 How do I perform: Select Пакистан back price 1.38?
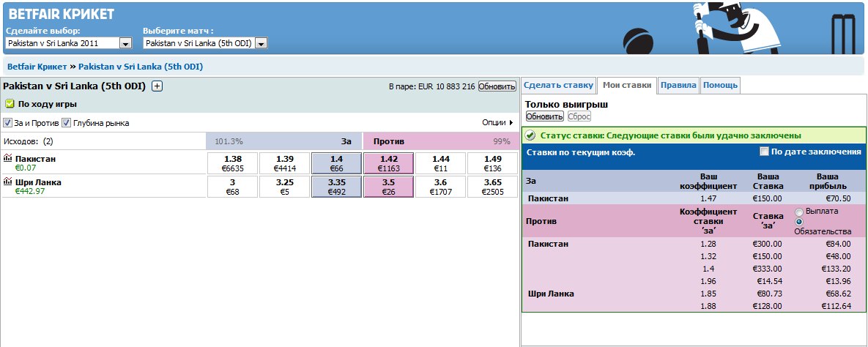232,163
